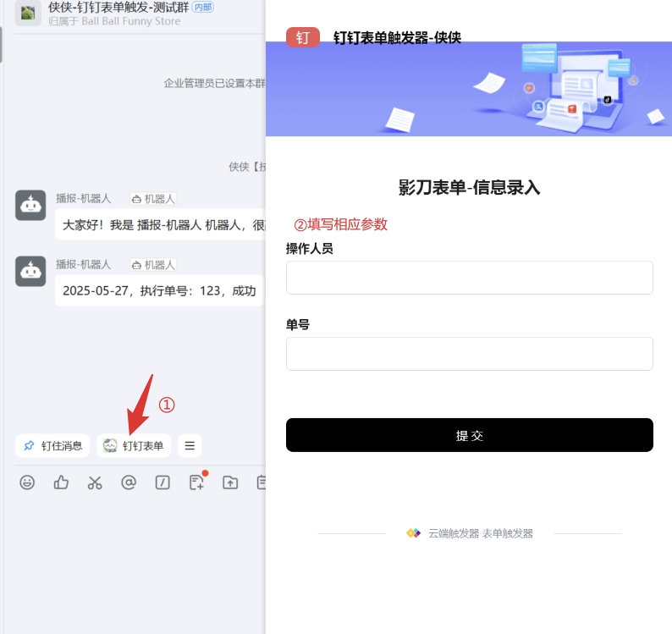Click the group title 侠侠-钉钉表单触发-测试群
The height and width of the screenshot is (634, 672).
[118, 7]
